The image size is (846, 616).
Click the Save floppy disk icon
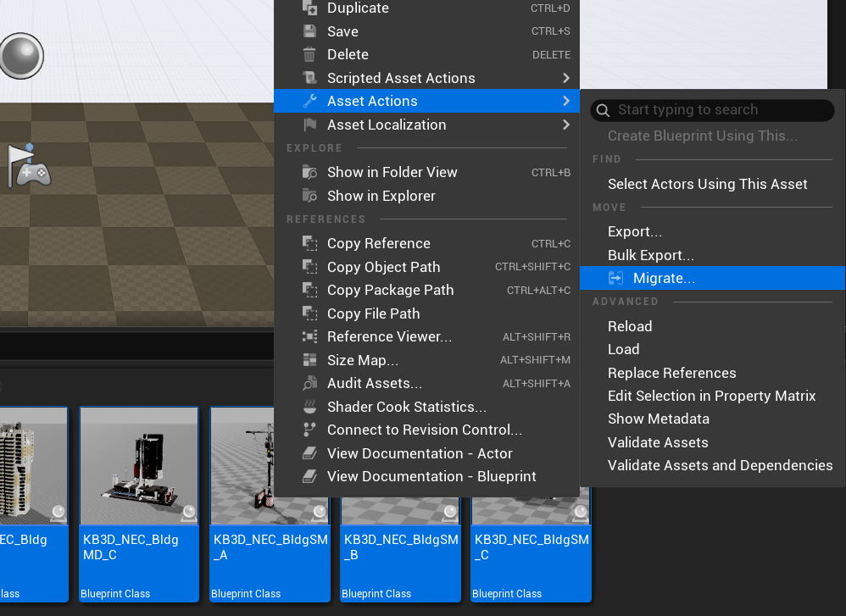[x=309, y=31]
